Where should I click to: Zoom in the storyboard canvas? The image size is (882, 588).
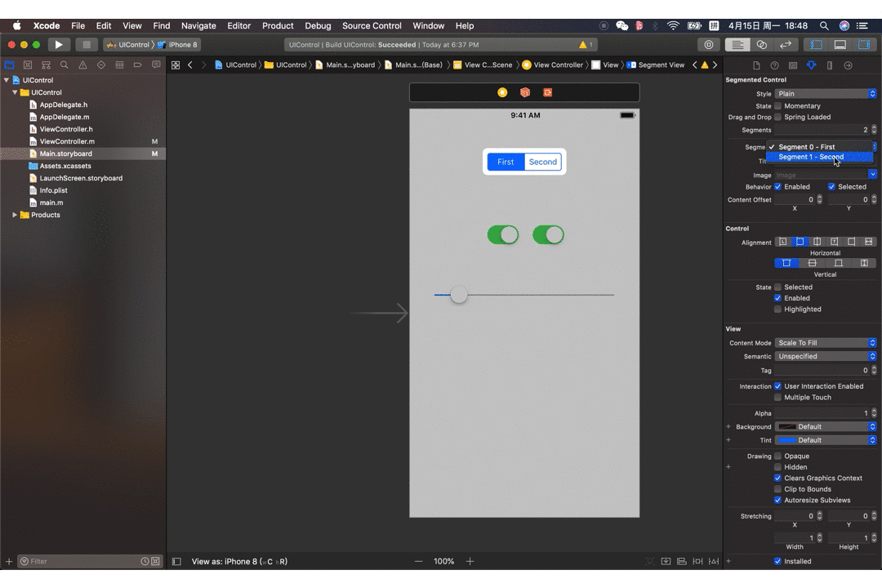(x=470, y=562)
